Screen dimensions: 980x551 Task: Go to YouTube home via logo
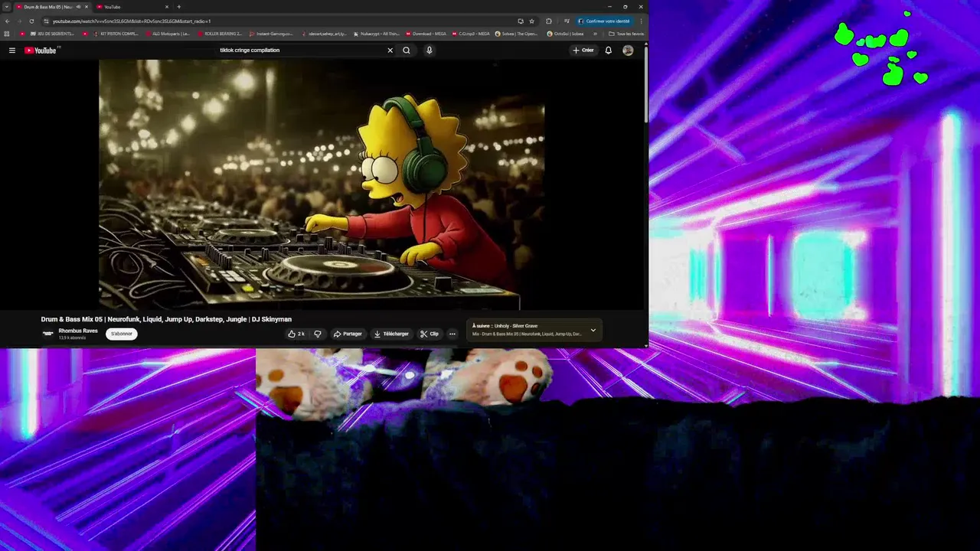tap(41, 51)
